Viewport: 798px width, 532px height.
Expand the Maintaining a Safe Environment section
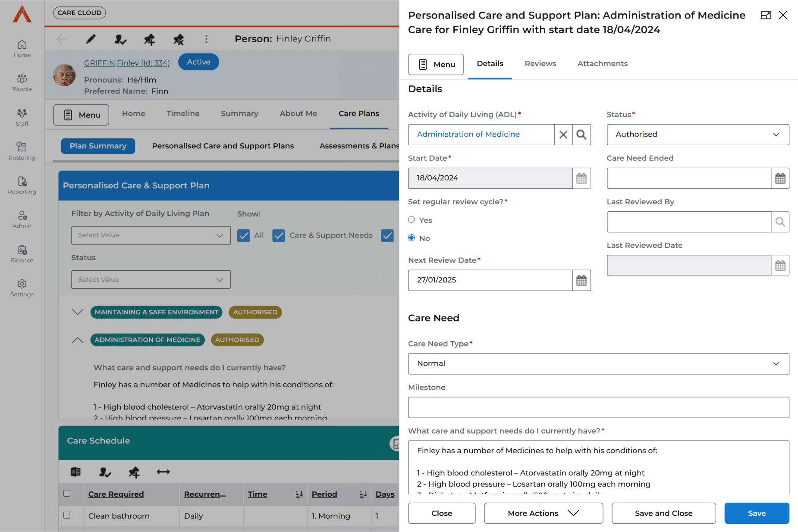coord(78,312)
